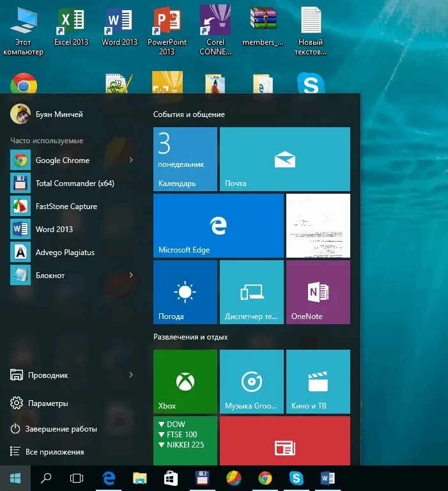Open Кино и ТВ tile

click(318, 382)
